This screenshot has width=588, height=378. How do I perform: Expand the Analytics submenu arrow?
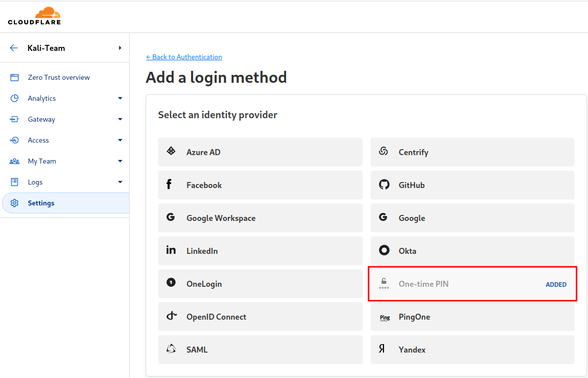(x=120, y=98)
